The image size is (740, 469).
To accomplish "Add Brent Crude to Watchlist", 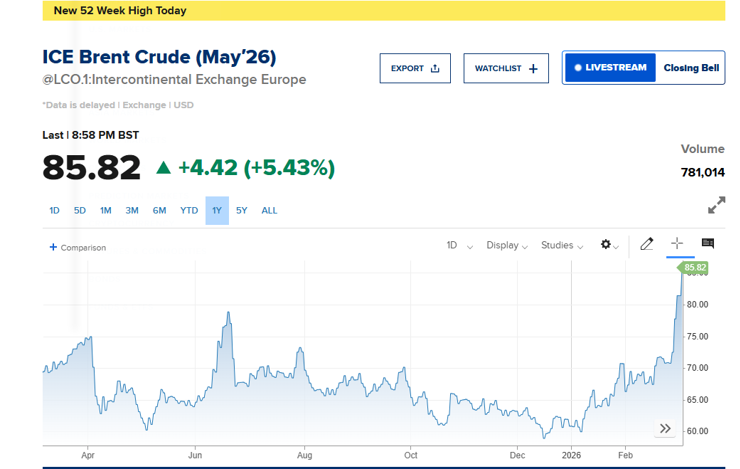I will click(x=505, y=68).
